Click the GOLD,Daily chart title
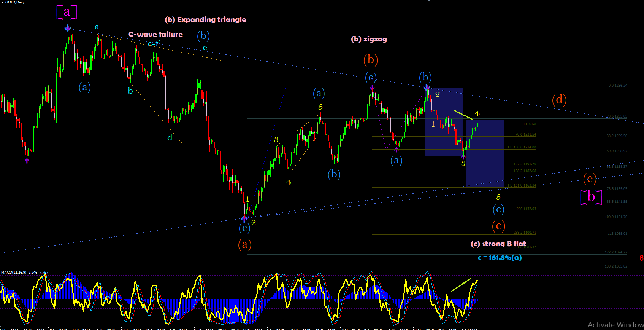Screen dimensions: 644x330 click(x=15, y=2)
